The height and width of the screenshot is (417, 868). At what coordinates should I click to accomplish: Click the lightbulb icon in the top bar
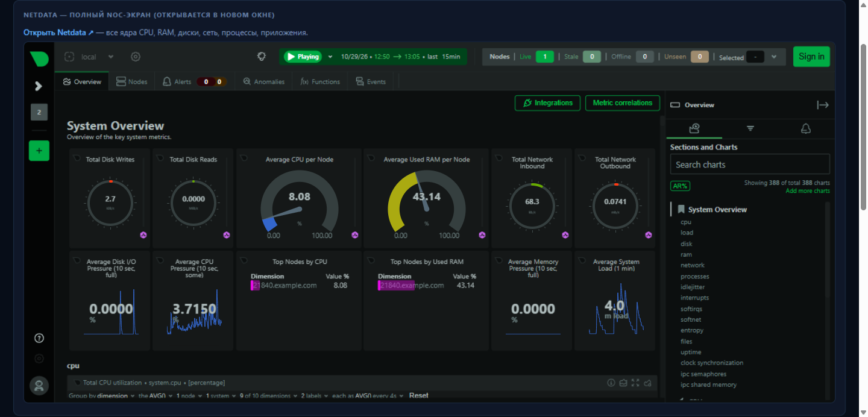pos(262,57)
